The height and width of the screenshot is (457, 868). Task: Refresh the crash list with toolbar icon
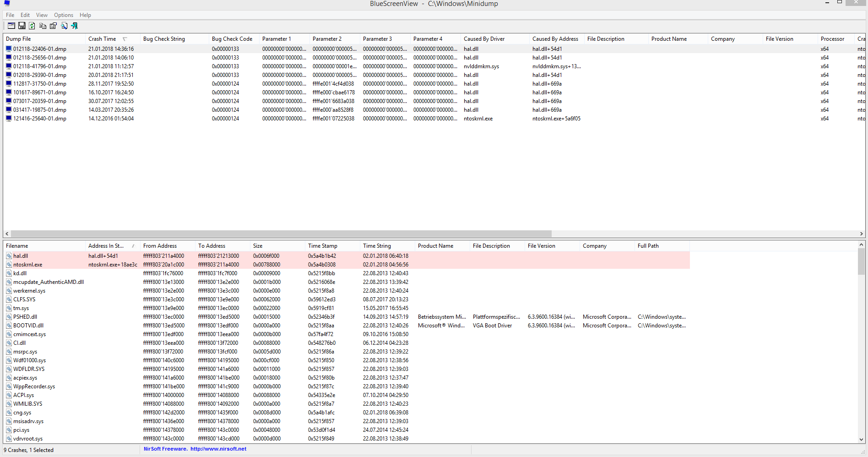pyautogui.click(x=32, y=26)
